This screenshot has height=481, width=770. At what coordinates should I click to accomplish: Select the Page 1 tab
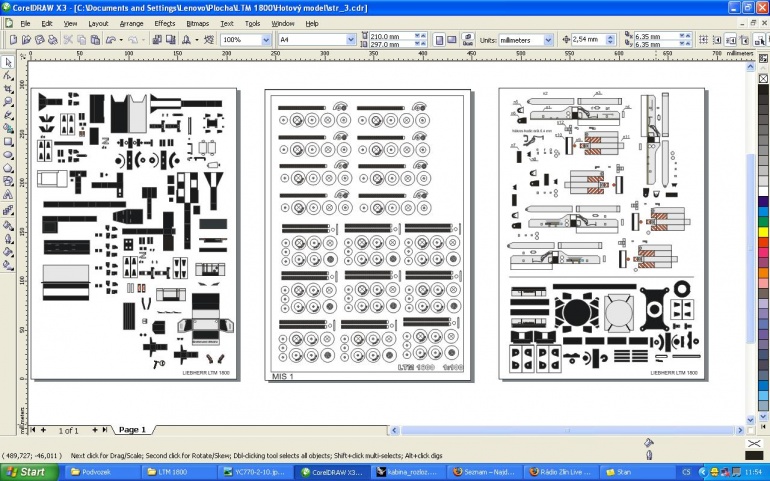click(133, 430)
